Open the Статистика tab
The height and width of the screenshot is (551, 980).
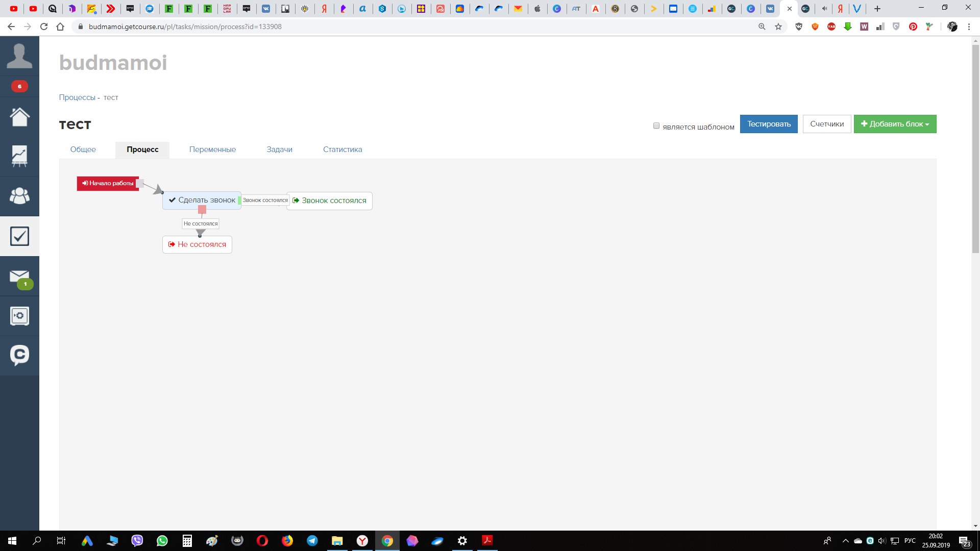[x=342, y=149]
